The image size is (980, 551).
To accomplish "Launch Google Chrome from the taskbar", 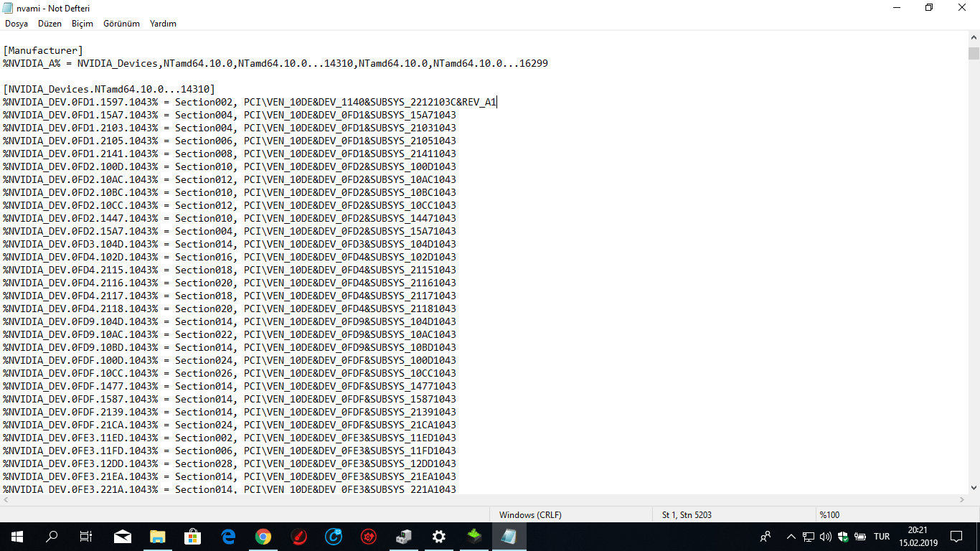I will tap(263, 536).
